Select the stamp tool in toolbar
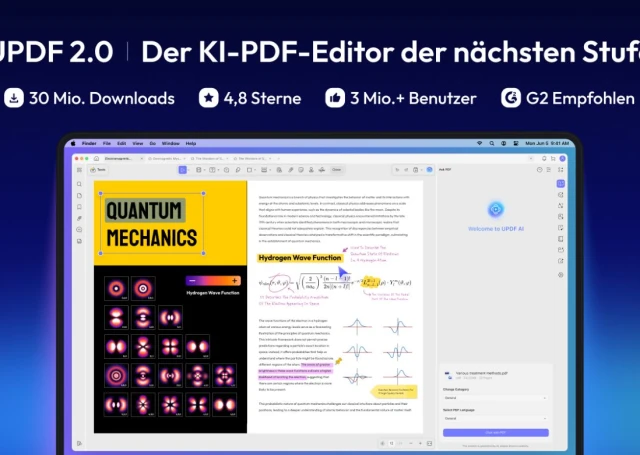Viewport: 640px width, 455px height. coord(311,170)
